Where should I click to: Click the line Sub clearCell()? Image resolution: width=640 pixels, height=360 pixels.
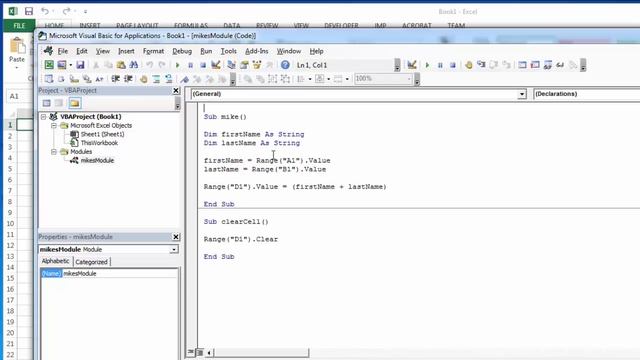(x=236, y=222)
